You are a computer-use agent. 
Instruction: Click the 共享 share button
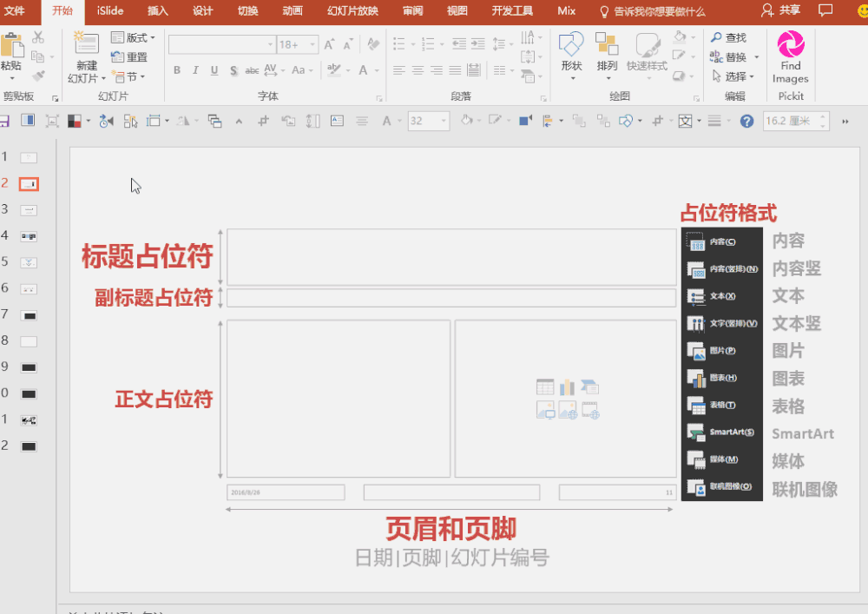pos(780,10)
